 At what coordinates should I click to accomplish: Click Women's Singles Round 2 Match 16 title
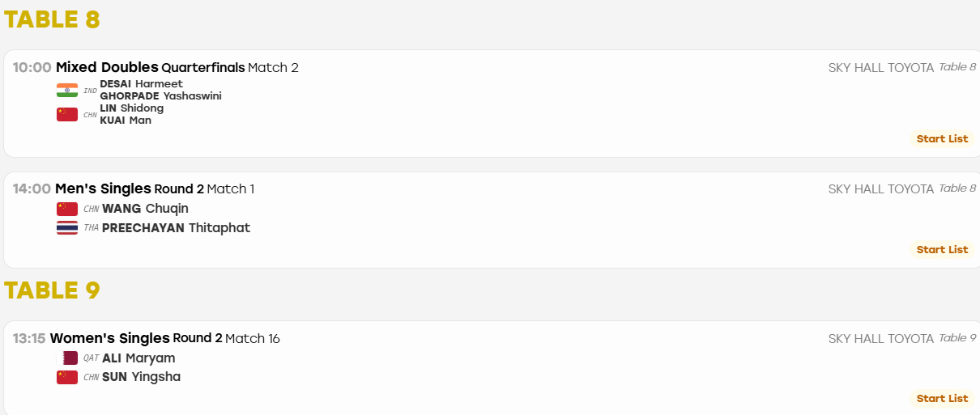pos(165,338)
